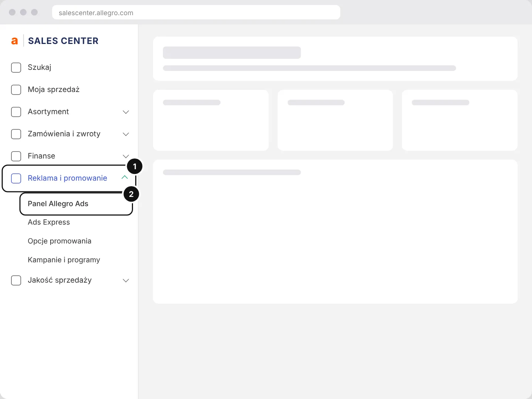Select Zamówienia i zwroty menu label
This screenshot has height=399, width=532.
(64, 134)
